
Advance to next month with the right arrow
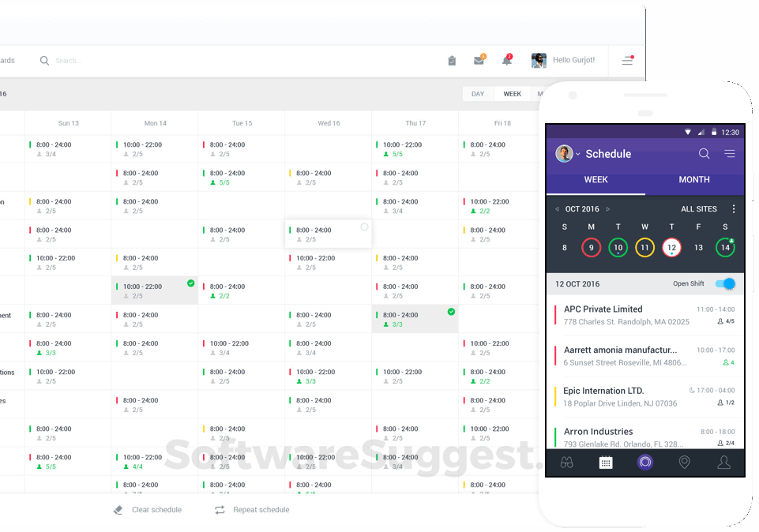[608, 208]
